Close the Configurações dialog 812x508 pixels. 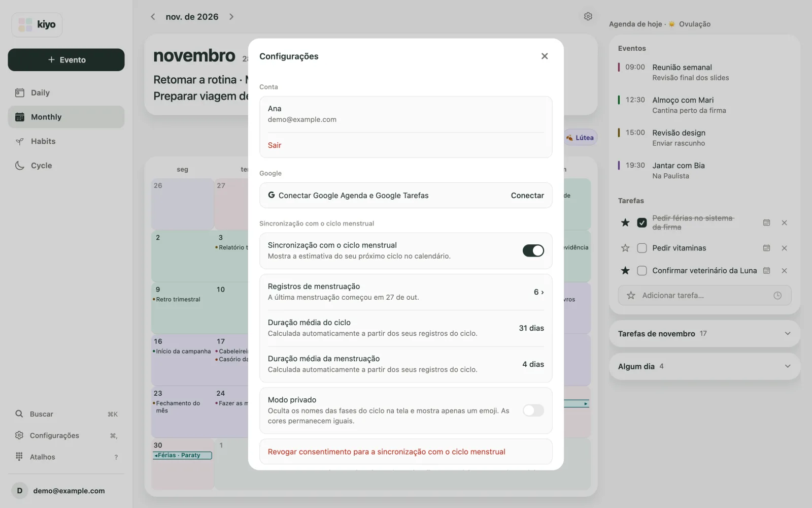[x=545, y=56]
